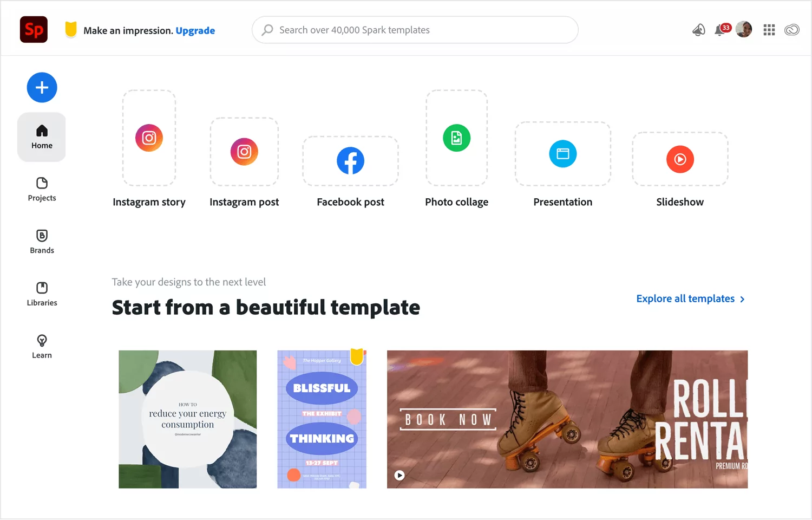The width and height of the screenshot is (812, 520).
Task: Open the Learn section
Action: pos(42,347)
